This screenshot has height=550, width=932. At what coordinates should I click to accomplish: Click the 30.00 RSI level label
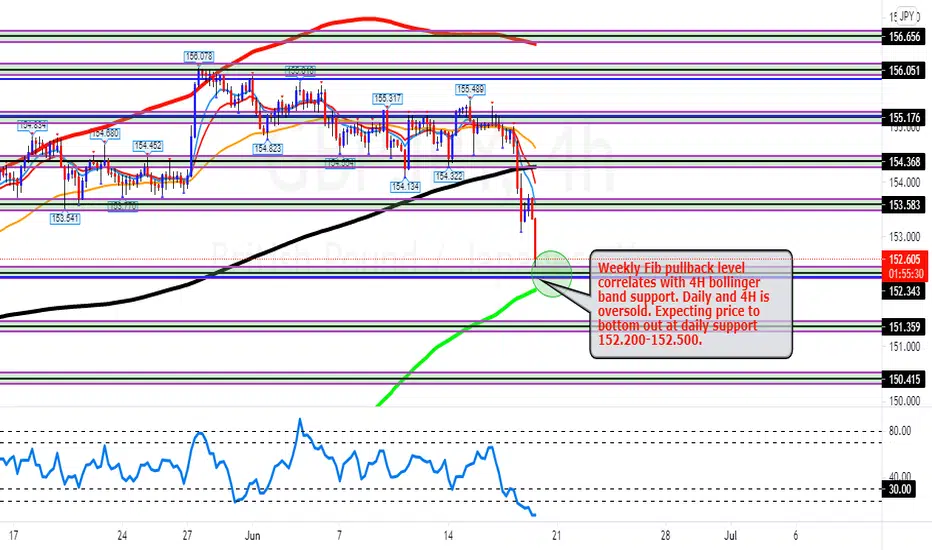[x=900, y=489]
